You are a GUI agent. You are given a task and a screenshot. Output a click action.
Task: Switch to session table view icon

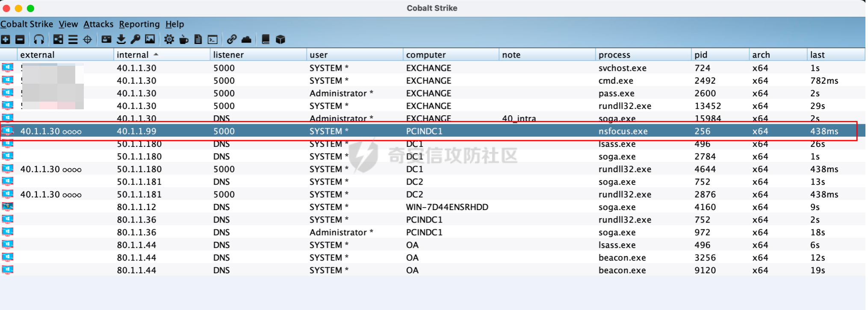click(73, 40)
